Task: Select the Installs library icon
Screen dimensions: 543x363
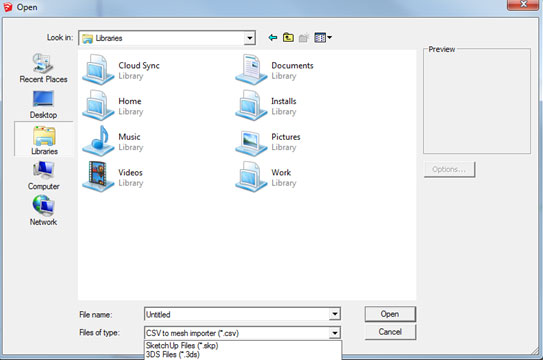Action: click(251, 105)
